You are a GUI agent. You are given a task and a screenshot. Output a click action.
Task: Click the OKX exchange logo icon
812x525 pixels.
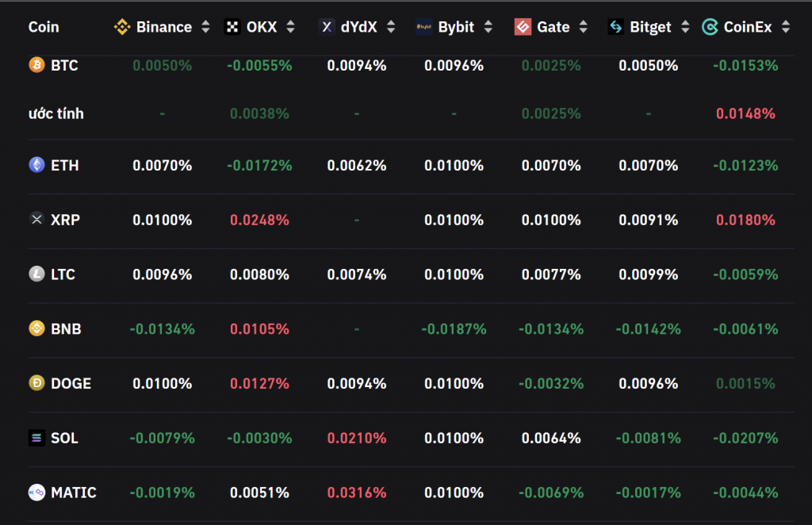[232, 27]
